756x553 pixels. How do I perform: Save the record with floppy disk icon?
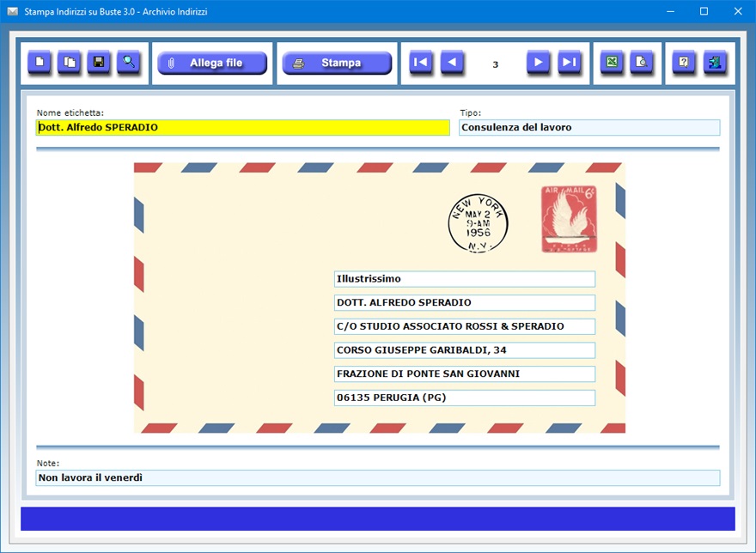point(99,62)
